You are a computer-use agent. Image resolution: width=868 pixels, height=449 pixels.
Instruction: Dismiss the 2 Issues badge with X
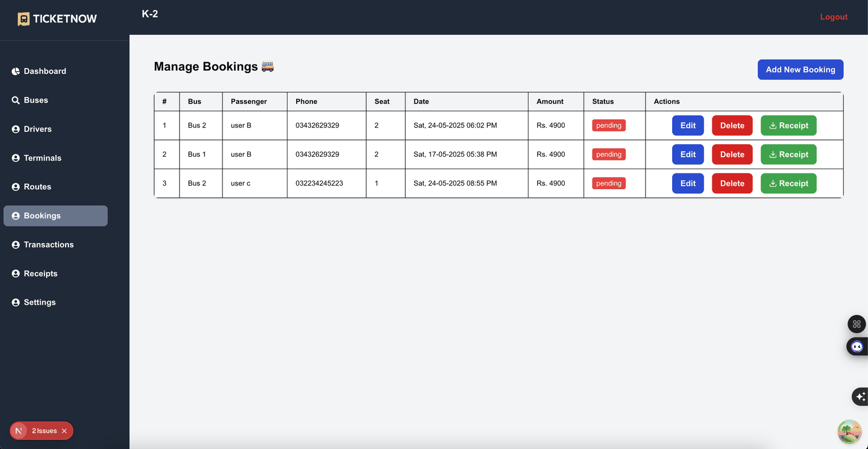tap(64, 431)
